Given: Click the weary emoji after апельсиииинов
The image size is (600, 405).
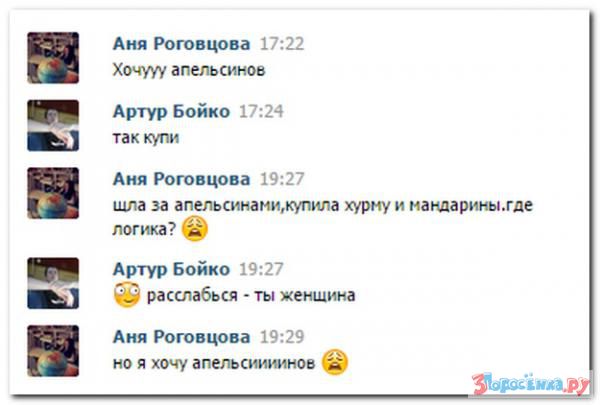Looking at the screenshot, I should tap(335, 363).
